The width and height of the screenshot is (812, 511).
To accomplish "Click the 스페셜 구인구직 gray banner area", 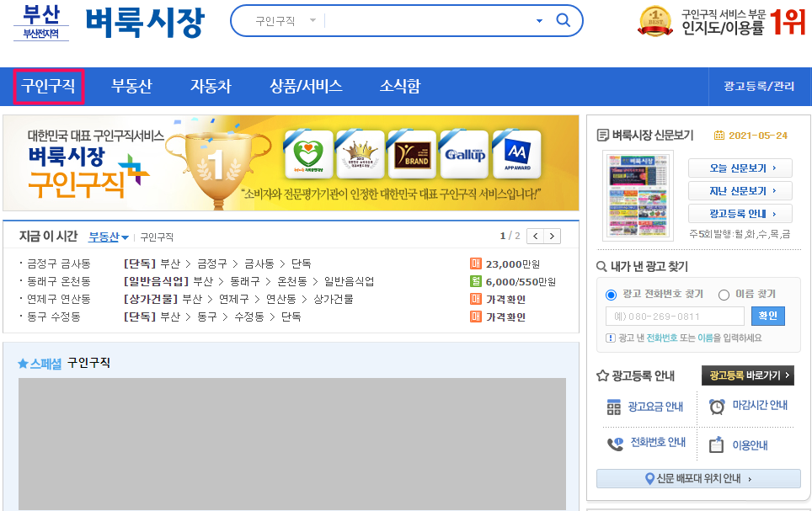I will [292, 444].
